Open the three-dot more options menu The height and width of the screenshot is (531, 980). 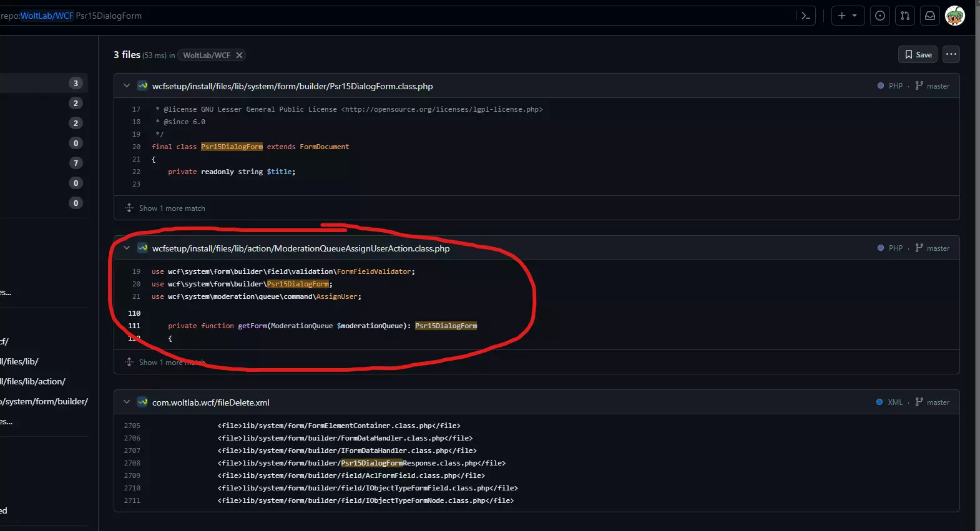coord(951,54)
